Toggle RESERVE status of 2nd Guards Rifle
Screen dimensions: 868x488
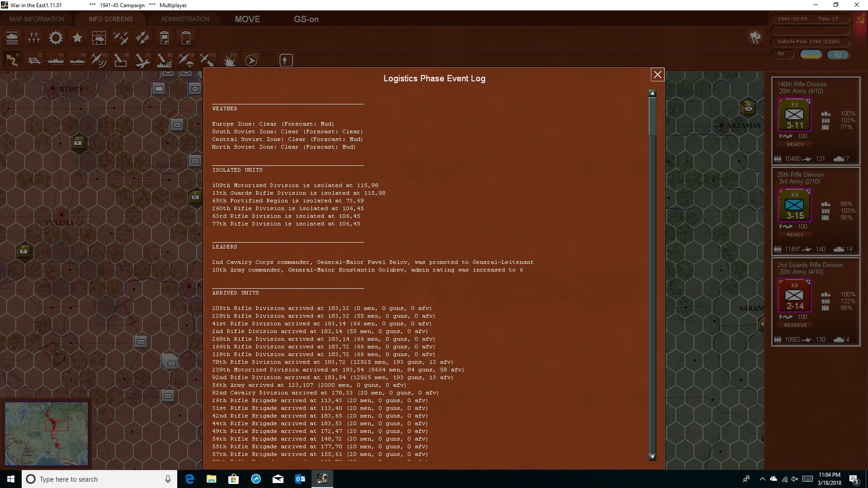(795, 325)
